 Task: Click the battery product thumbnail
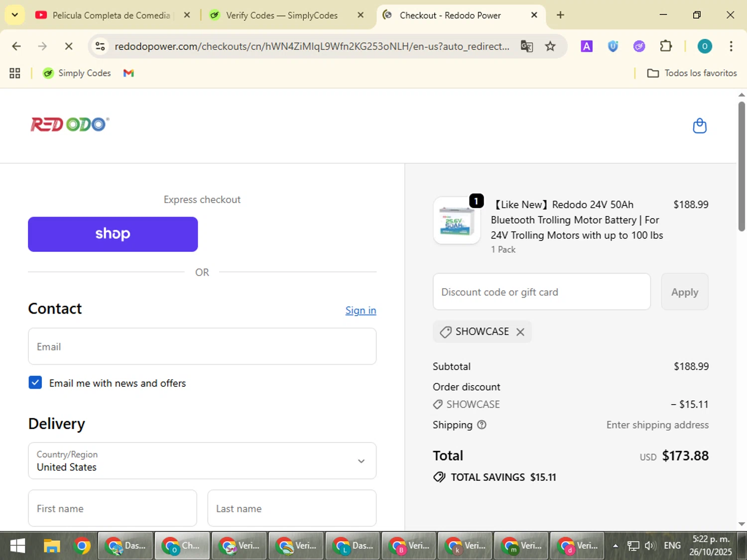pos(457,221)
